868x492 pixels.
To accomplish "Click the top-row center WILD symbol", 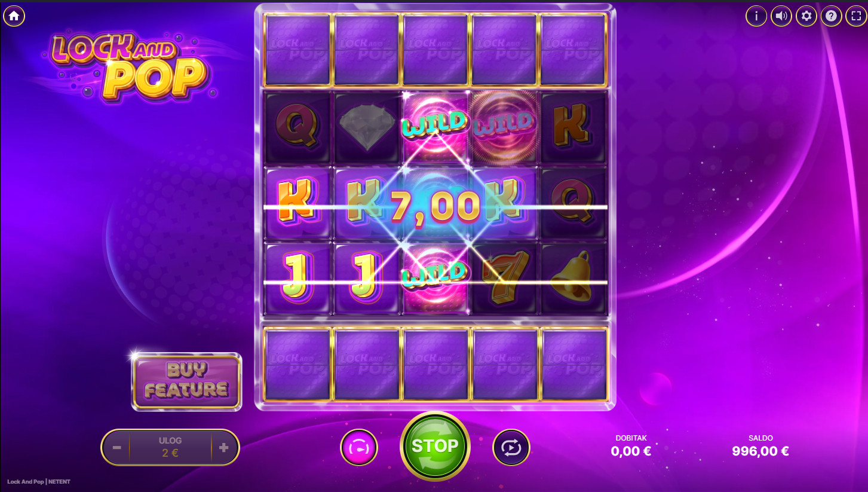I will (435, 124).
